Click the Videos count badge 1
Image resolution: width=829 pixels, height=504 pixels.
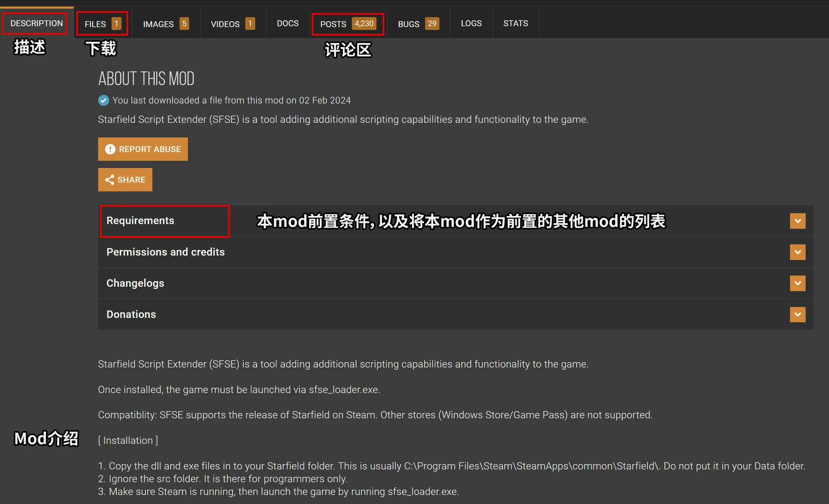pos(250,24)
